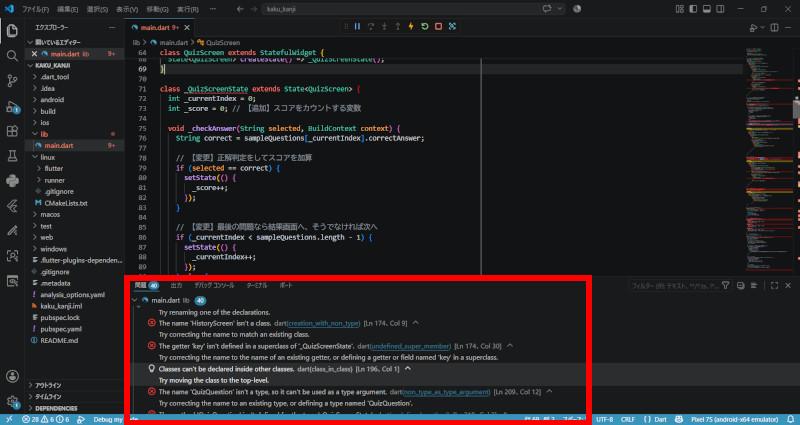Open the Accounts icon in activity bar
800x425 pixels.
point(12,377)
